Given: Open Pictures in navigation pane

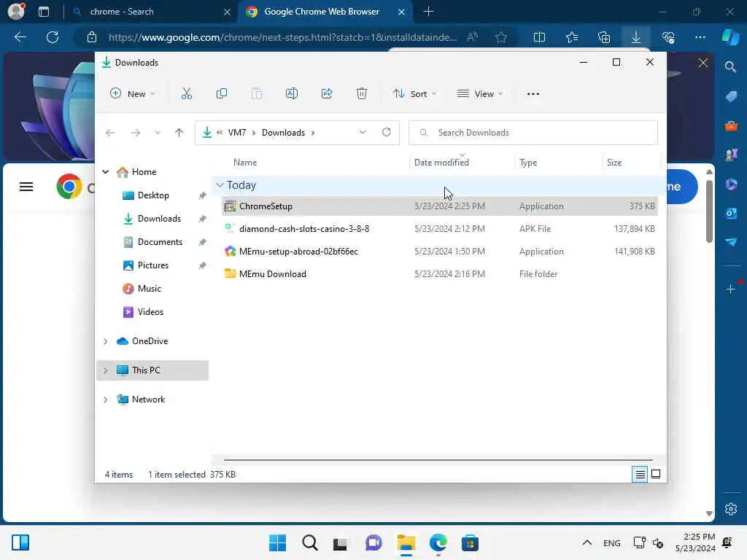Looking at the screenshot, I should 153,265.
